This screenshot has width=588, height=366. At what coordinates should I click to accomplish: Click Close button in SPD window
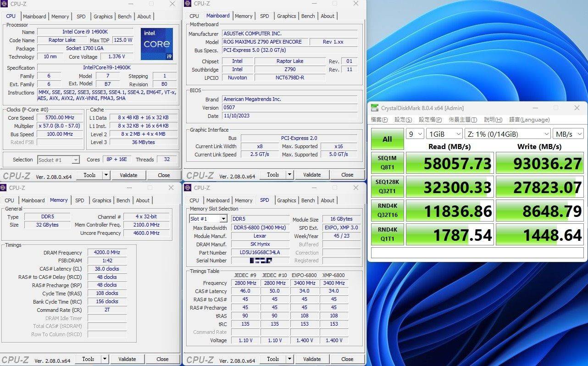coord(347,359)
